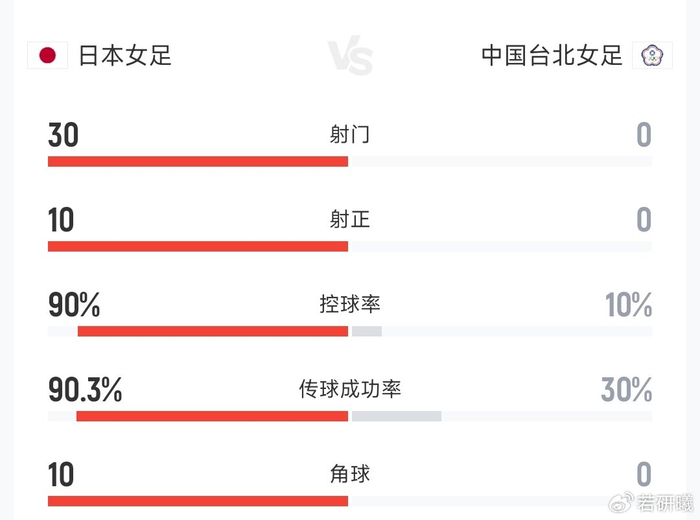
Task: Select the 射门 stat label
Action: [350, 134]
